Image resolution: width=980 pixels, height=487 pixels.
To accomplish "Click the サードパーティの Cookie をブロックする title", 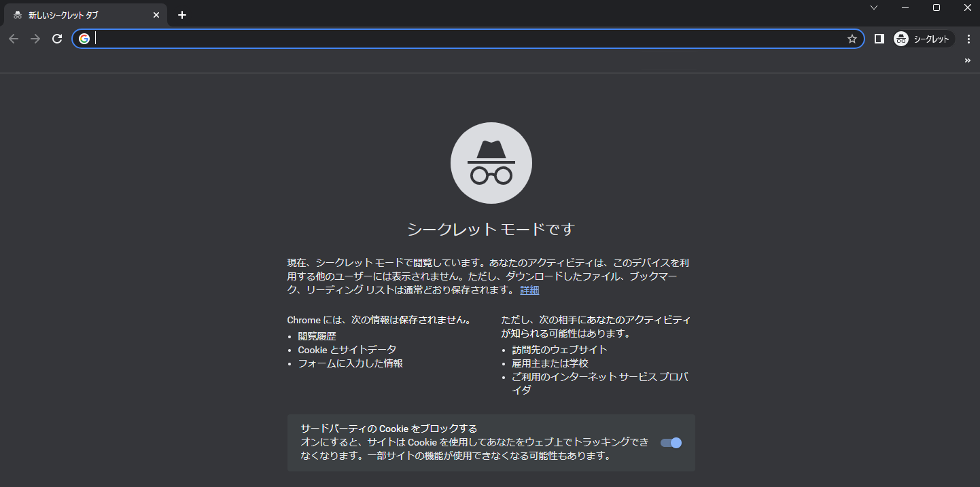I will (x=389, y=429).
